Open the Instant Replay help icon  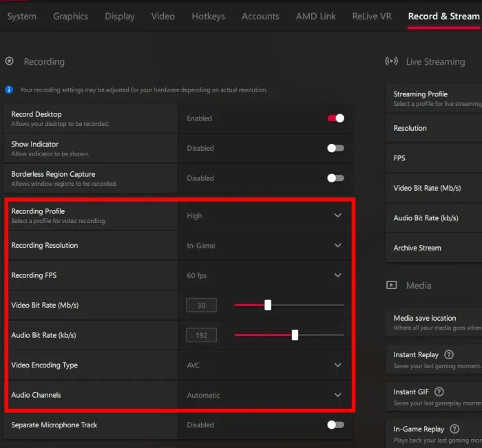tap(449, 354)
